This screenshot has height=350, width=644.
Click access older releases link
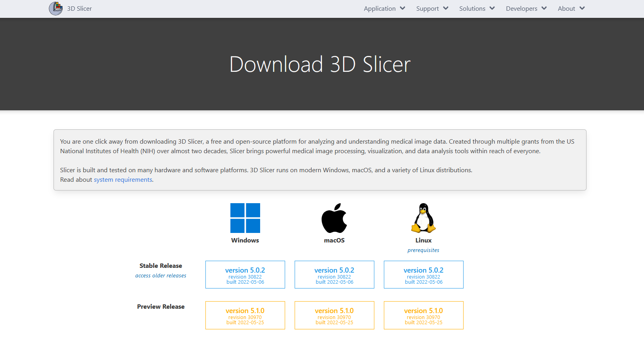(161, 276)
